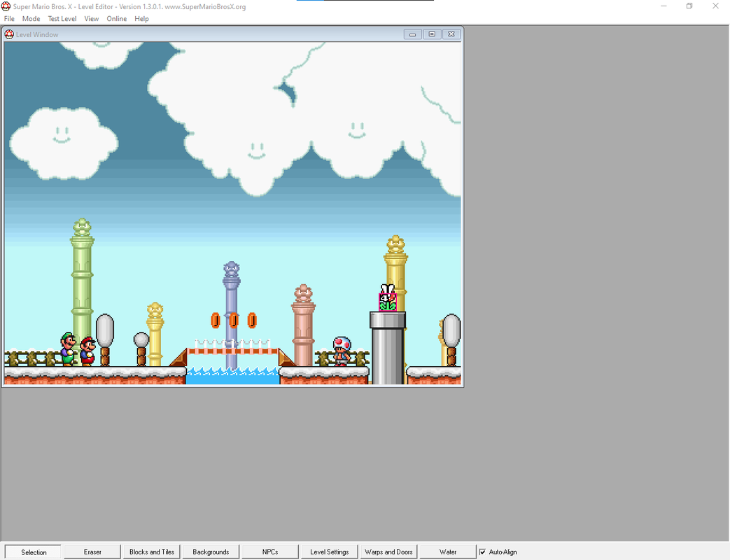Select the snowy tree at the right edge

(451, 339)
